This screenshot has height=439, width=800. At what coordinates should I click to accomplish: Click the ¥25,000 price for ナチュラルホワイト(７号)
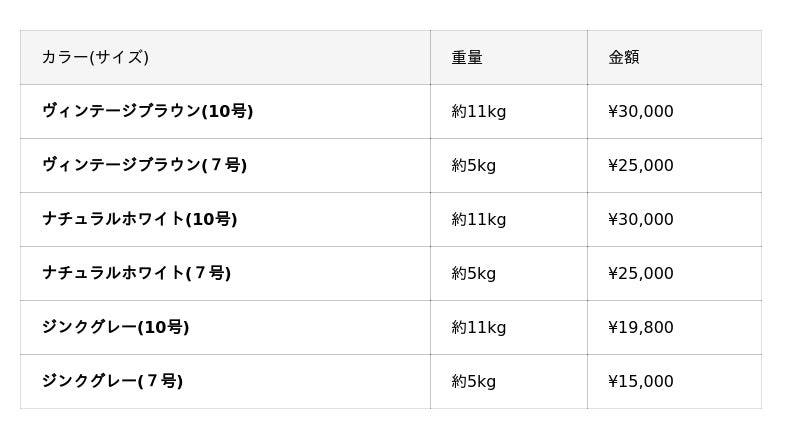tap(641, 273)
